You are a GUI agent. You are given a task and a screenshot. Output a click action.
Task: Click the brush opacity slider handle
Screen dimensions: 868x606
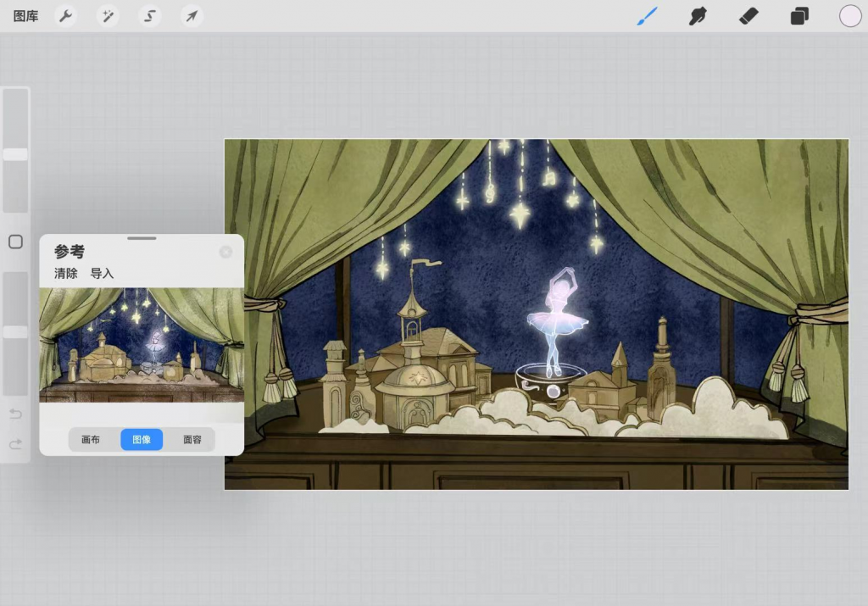point(15,332)
